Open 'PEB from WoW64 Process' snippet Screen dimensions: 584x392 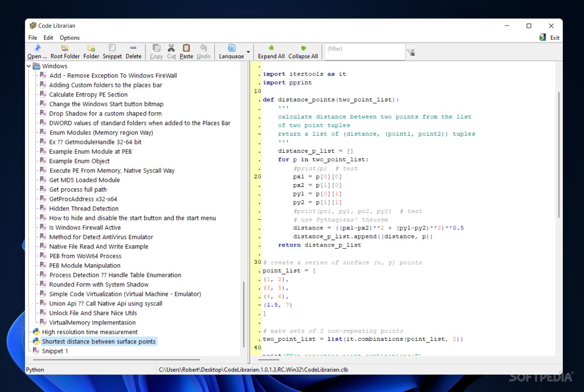coord(85,256)
